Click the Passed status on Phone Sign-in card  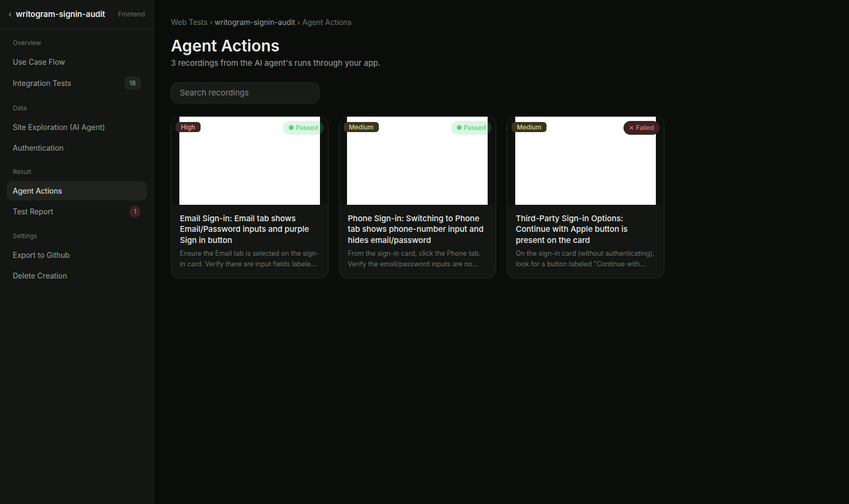click(471, 128)
